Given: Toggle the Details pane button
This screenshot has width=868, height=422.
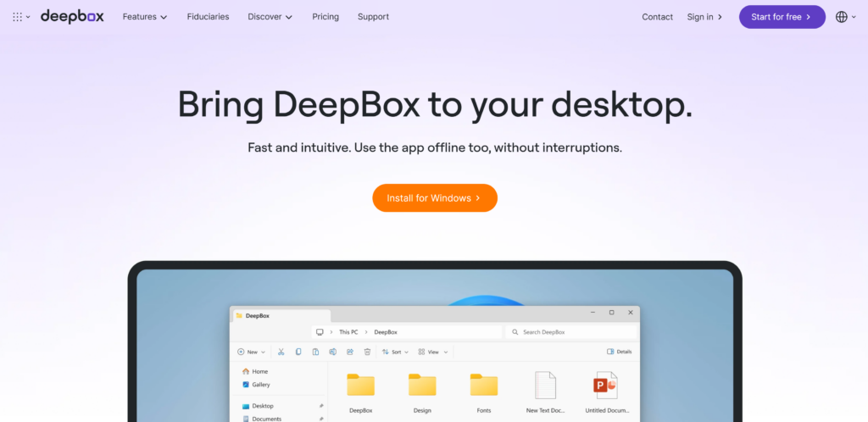Looking at the screenshot, I should pos(619,352).
